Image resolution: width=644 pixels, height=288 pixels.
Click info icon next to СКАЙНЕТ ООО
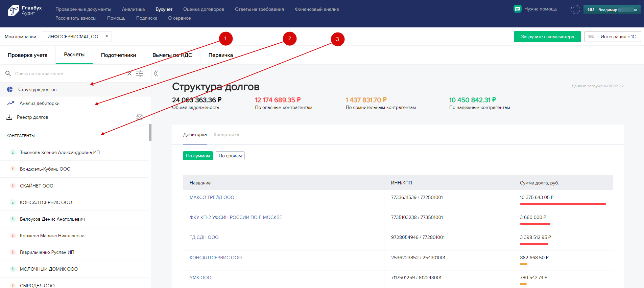click(x=13, y=186)
